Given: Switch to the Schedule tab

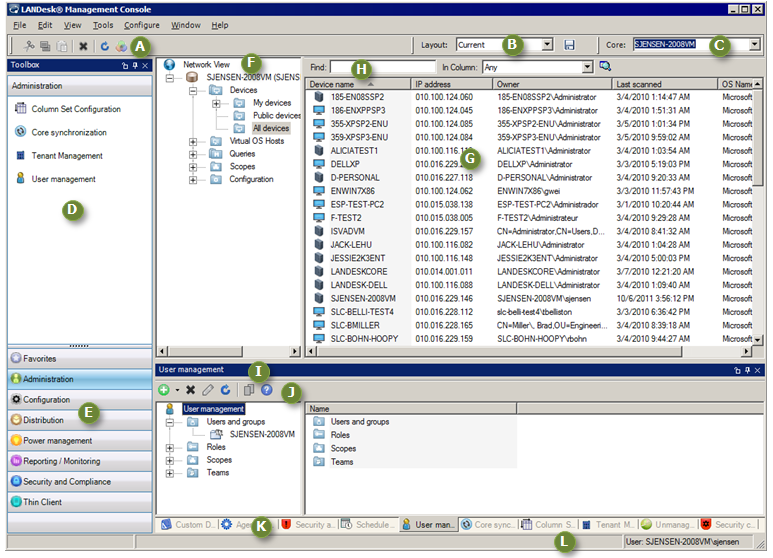Looking at the screenshot, I should 369,525.
